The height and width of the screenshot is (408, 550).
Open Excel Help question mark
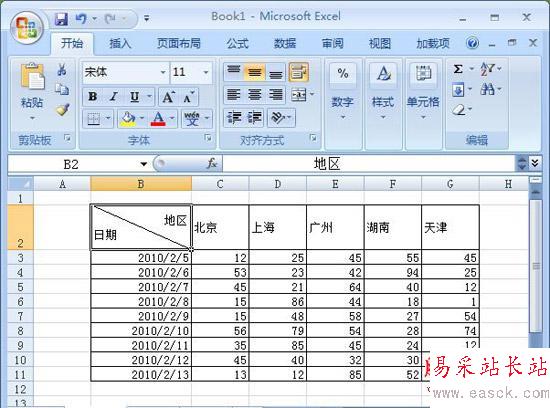(472, 43)
